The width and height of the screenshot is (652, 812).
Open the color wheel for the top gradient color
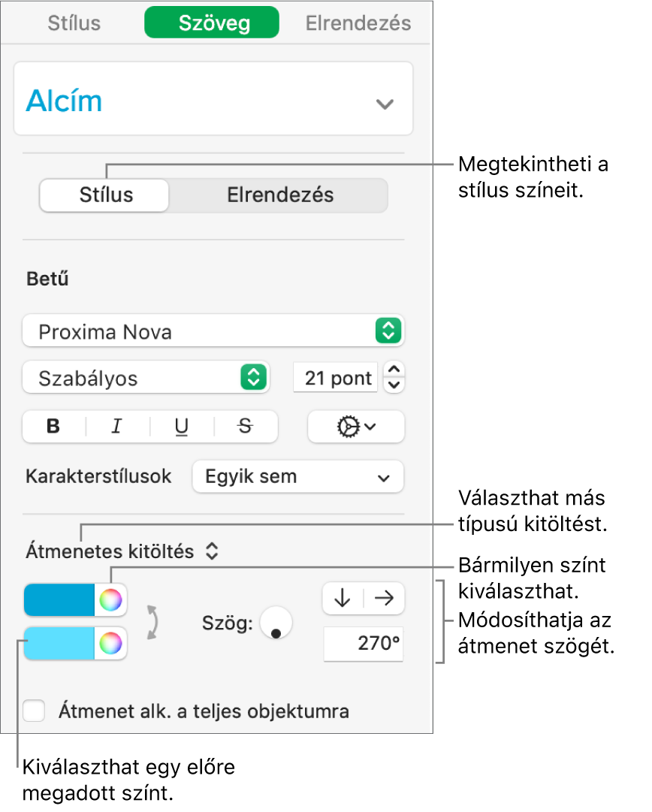(110, 599)
